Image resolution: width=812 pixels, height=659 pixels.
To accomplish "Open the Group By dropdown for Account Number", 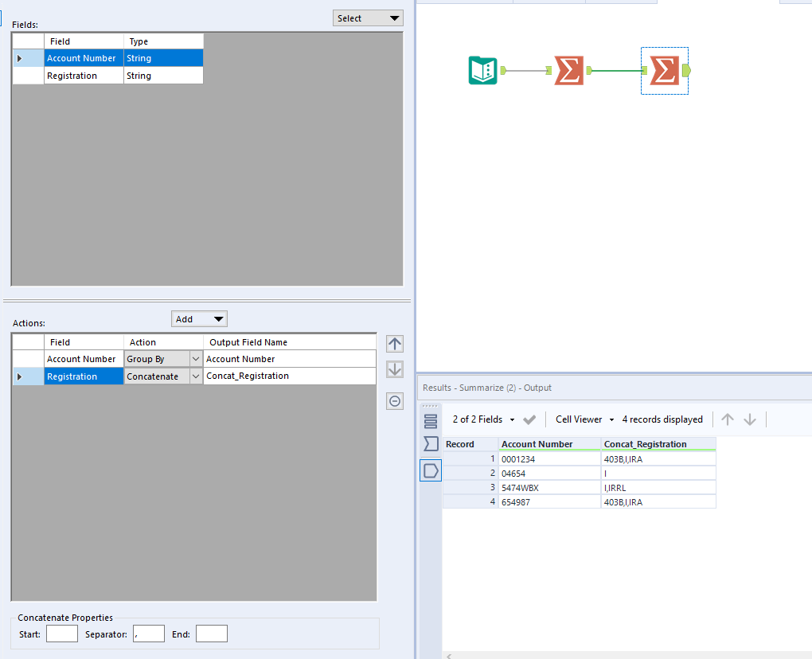I will coord(193,358).
